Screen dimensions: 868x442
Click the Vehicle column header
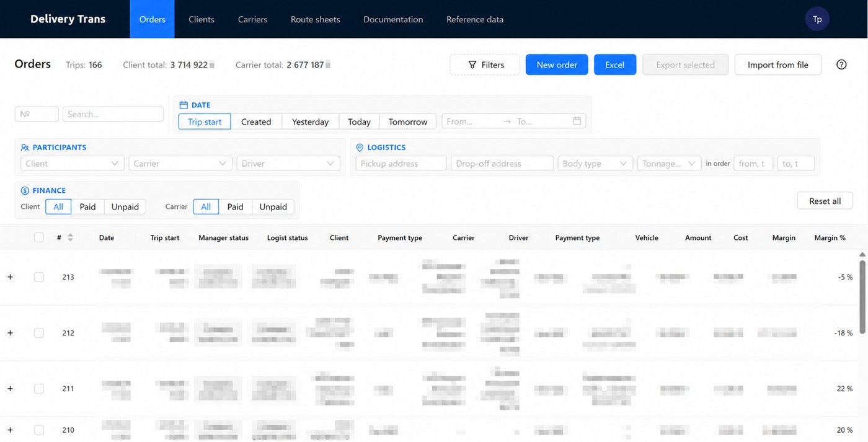point(647,237)
